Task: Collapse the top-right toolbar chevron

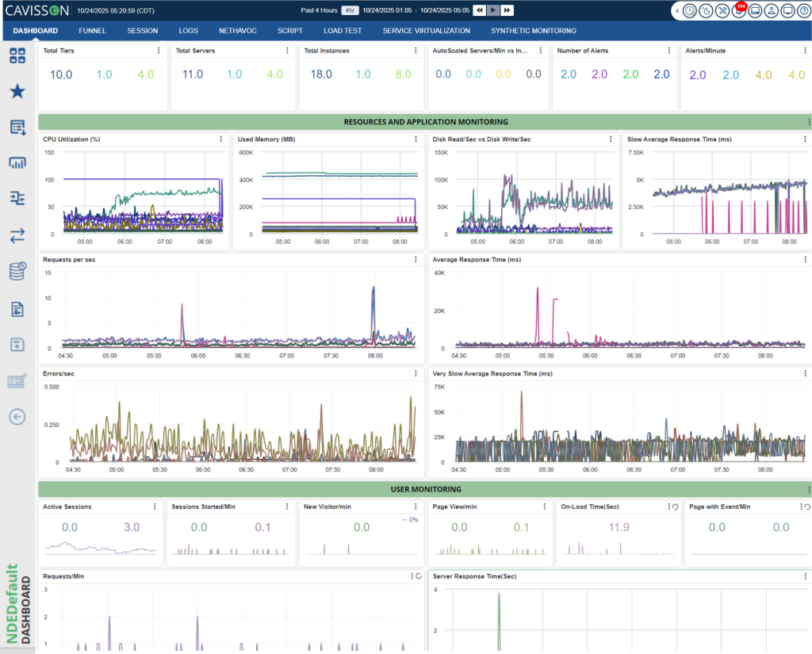Action: (x=678, y=11)
